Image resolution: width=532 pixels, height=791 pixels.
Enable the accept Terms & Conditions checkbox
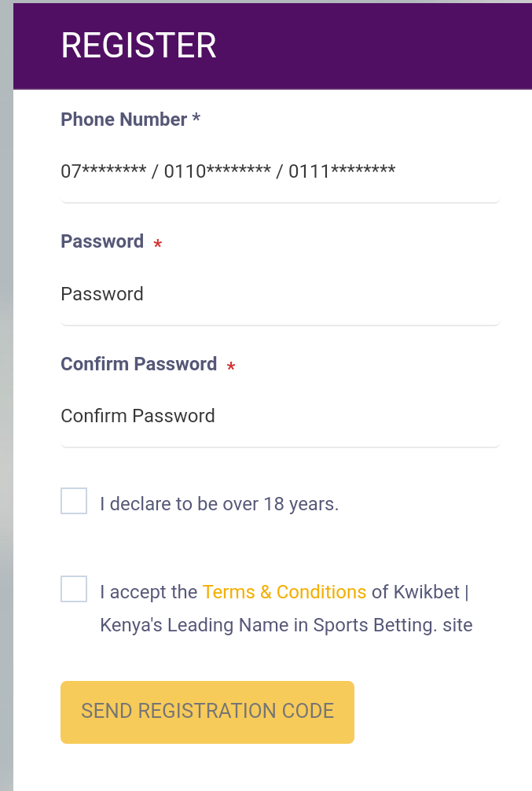pyautogui.click(x=74, y=589)
